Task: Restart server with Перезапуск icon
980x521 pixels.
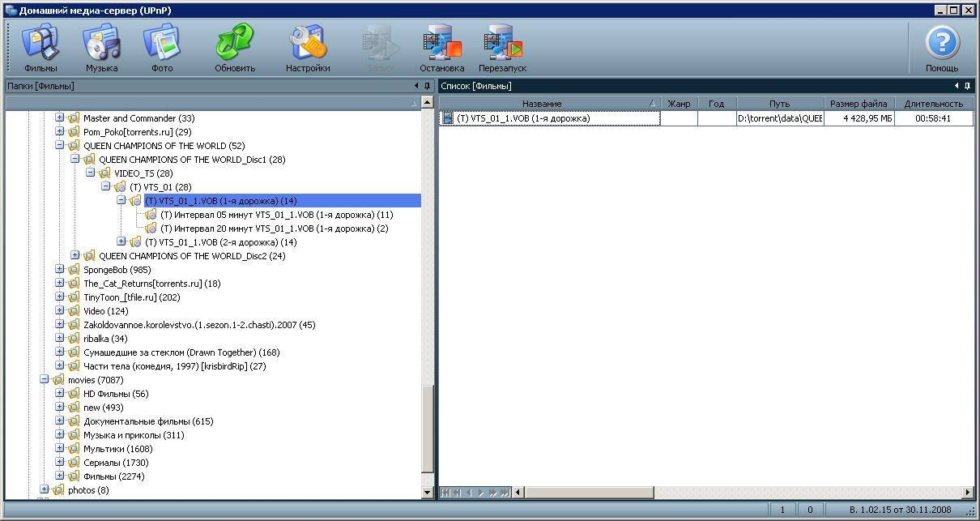Action: 502,48
